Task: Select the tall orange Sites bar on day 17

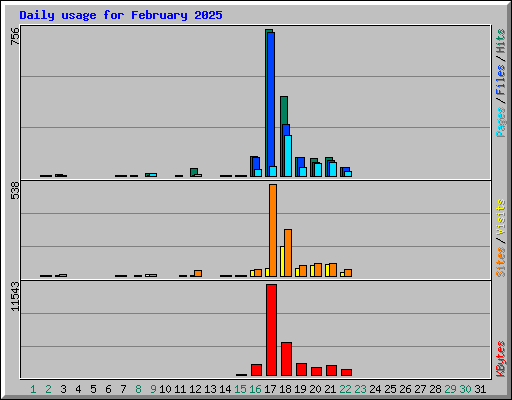Action: (x=273, y=230)
